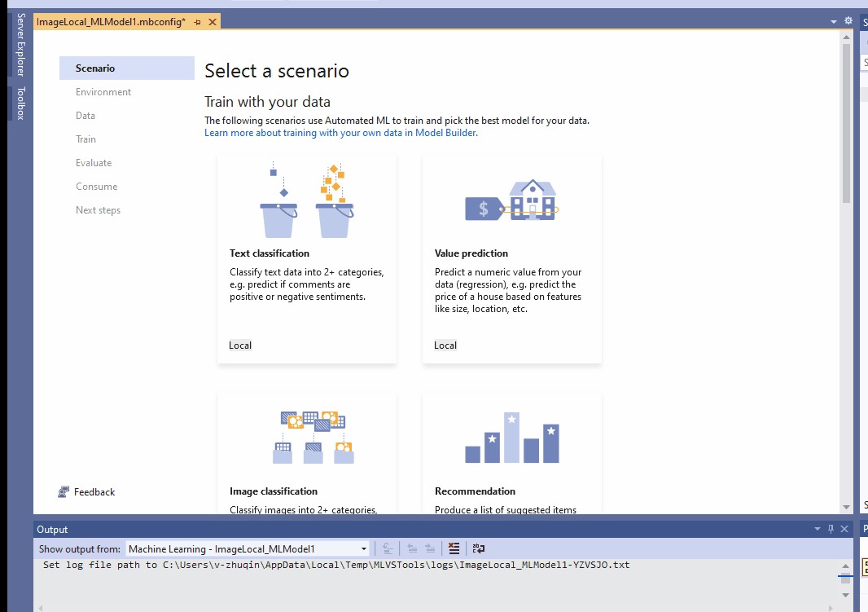
Task: Clear all messages in the Output window
Action: tap(454, 548)
